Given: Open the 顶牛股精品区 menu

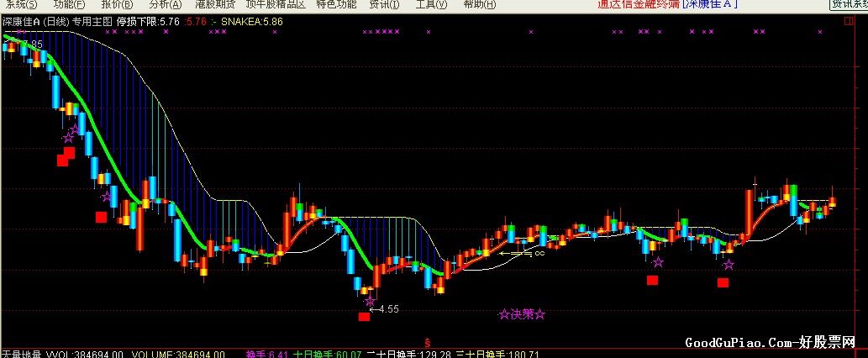Looking at the screenshot, I should 276,4.
